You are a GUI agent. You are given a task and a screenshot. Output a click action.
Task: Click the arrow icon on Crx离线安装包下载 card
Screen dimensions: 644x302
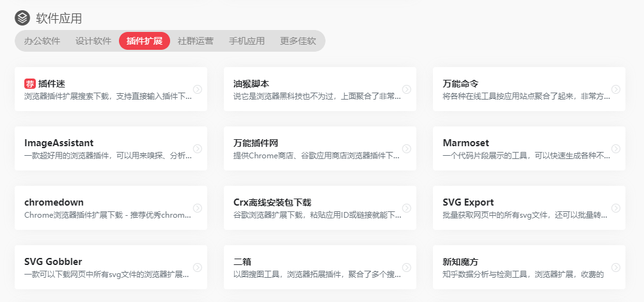coord(407,208)
